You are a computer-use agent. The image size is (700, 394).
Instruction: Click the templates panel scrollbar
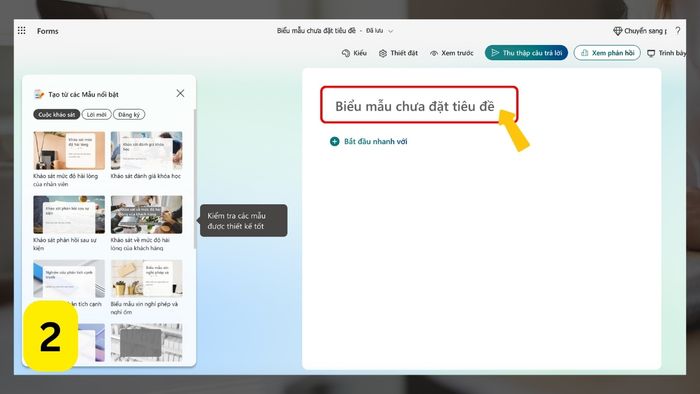pos(195,178)
